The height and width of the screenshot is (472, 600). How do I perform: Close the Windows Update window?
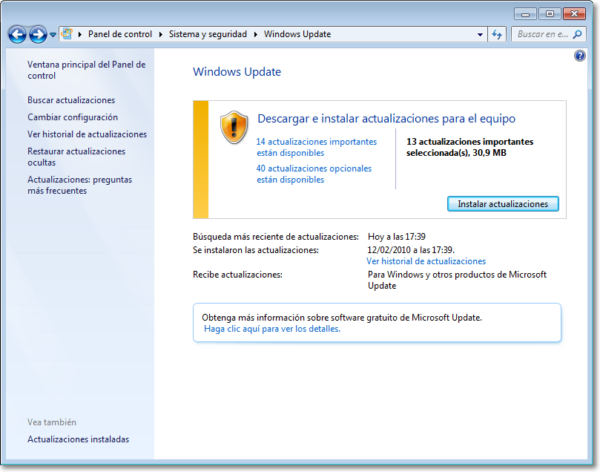[574, 14]
